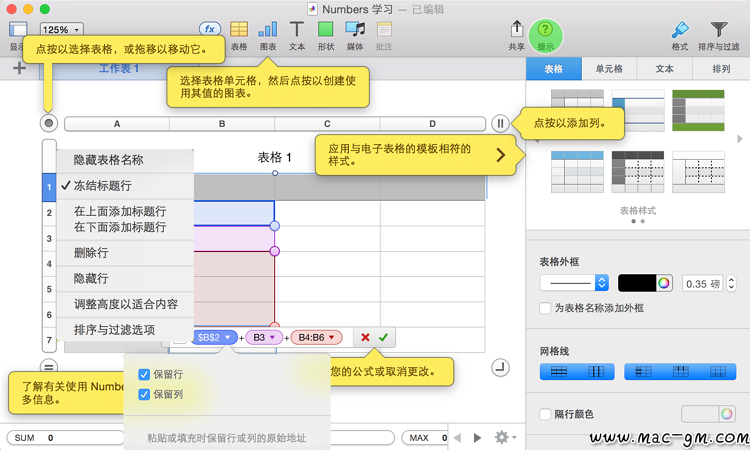Go to next status function arrow
750x450 pixels.
click(477, 438)
